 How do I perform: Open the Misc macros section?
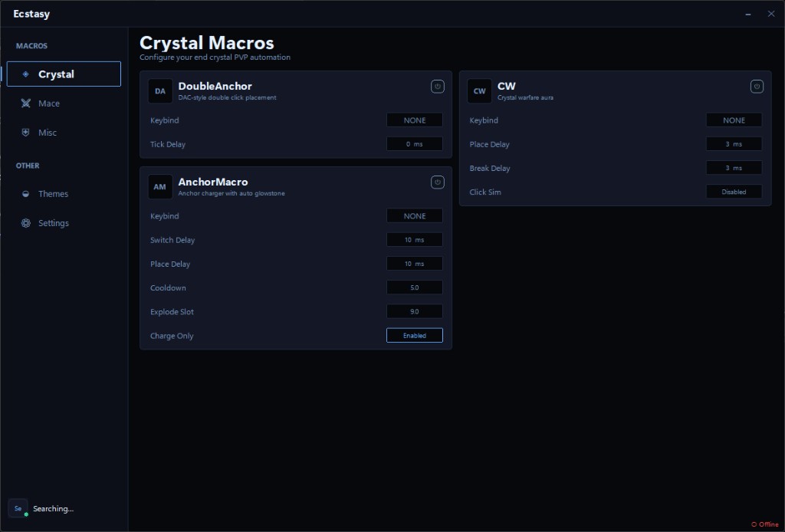[48, 132]
